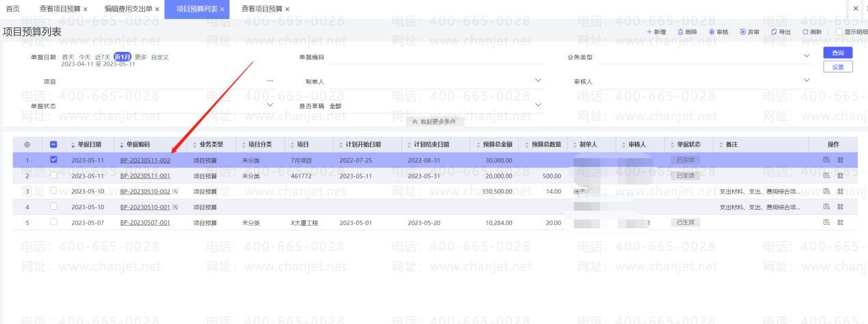Expand the 单据状态 dropdown
The image size is (868, 324).
point(270,105)
